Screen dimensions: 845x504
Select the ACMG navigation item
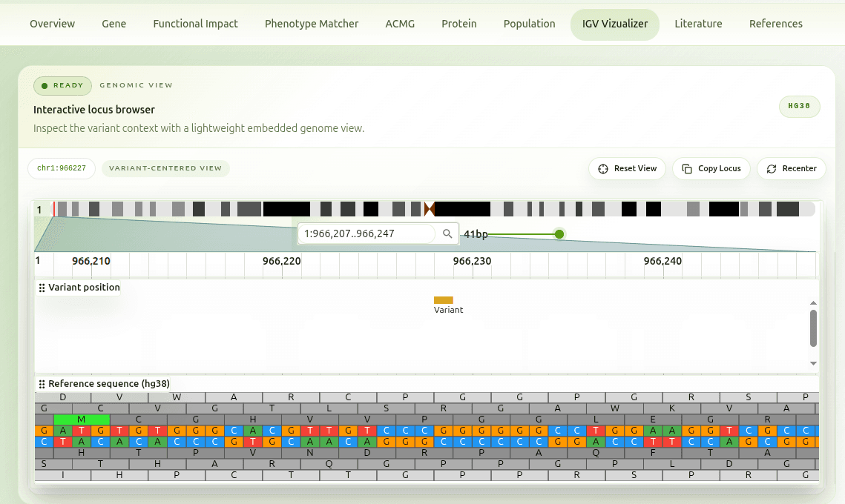tap(400, 24)
